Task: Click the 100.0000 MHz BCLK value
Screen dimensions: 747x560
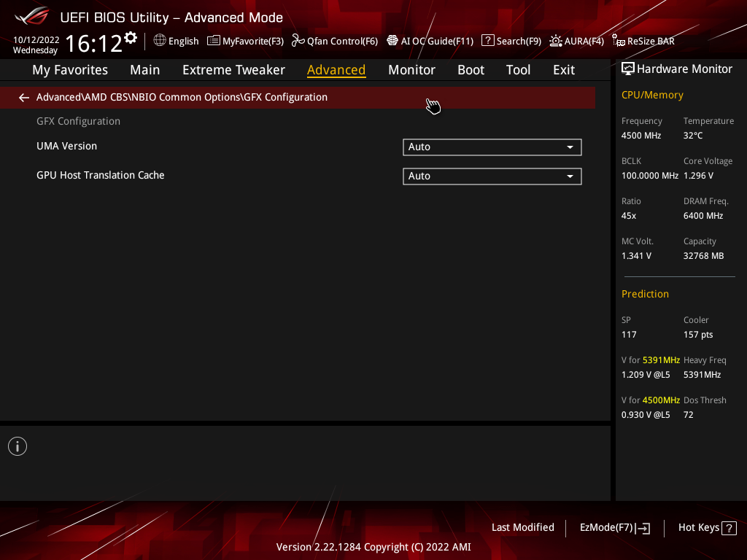Action: pos(650,176)
